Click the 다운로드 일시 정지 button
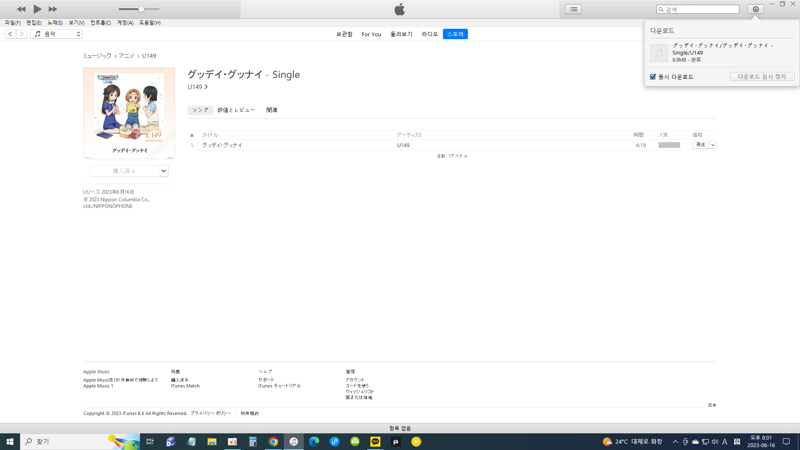800x450 pixels. [x=762, y=77]
